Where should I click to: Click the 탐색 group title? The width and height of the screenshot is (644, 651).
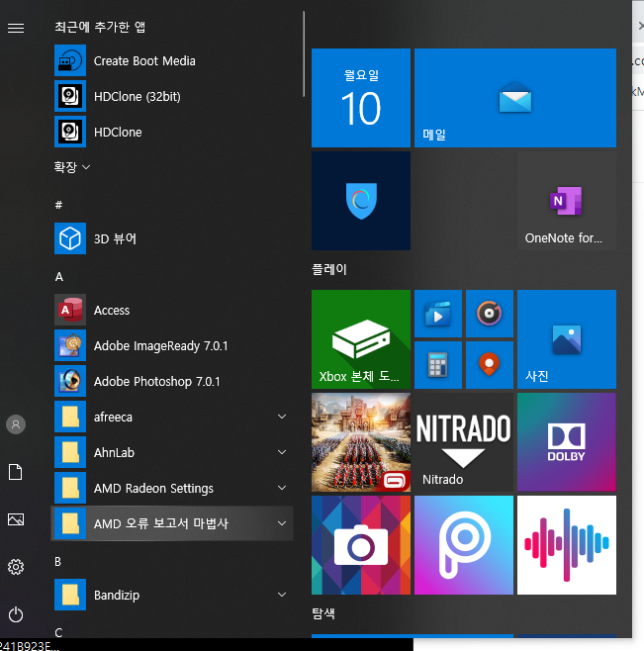coord(323,613)
